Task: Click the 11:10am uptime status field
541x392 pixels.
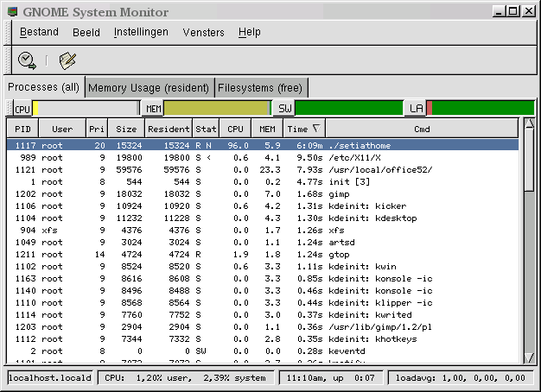Action: point(330,378)
